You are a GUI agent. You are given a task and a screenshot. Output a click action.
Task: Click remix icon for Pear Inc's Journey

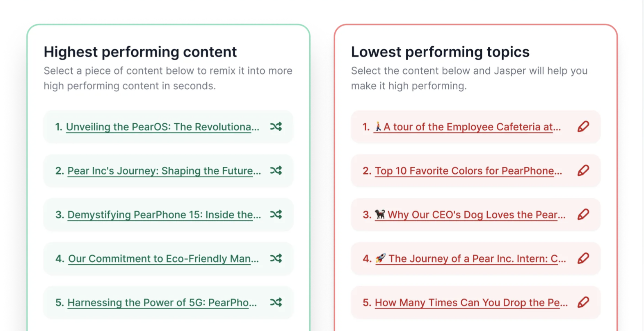click(276, 170)
